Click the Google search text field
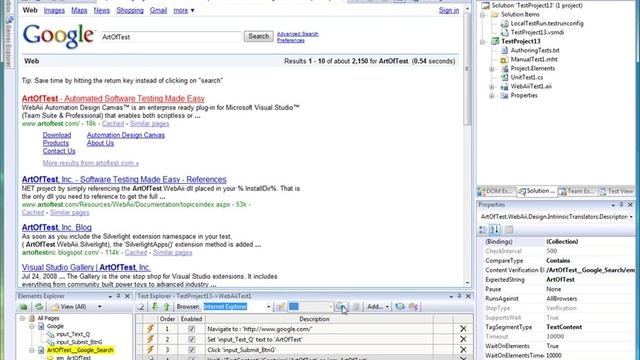This screenshot has width=640, height=360. (x=171, y=37)
